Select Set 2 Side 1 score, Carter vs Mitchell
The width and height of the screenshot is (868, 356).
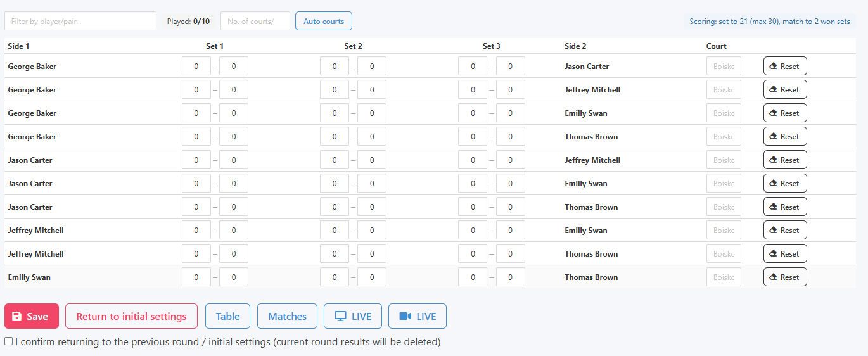click(x=335, y=160)
